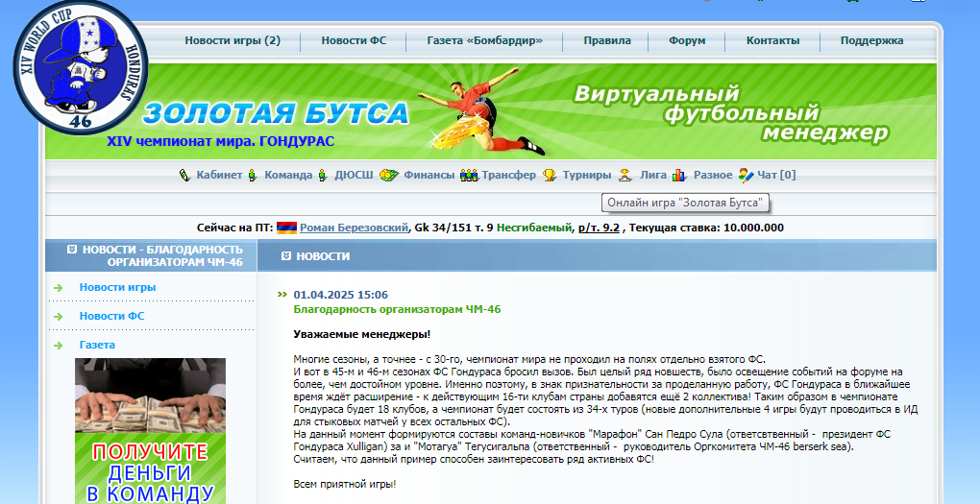
Task: Open Новости игры (2) in top menu
Action: click(233, 40)
